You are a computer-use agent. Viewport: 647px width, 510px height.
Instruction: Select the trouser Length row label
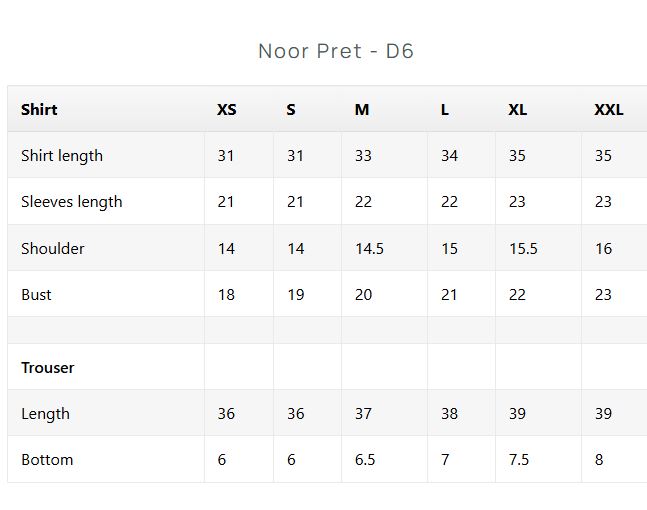pyautogui.click(x=45, y=414)
